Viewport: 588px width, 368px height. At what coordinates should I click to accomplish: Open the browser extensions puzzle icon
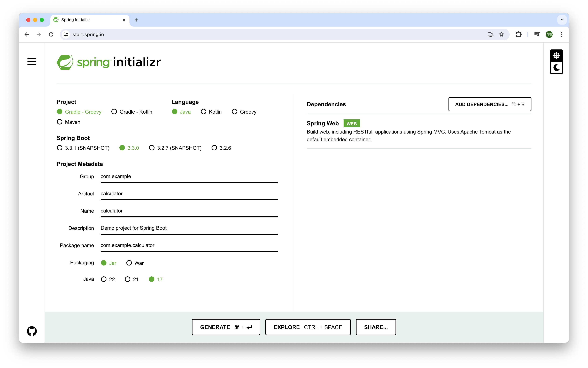click(x=519, y=34)
